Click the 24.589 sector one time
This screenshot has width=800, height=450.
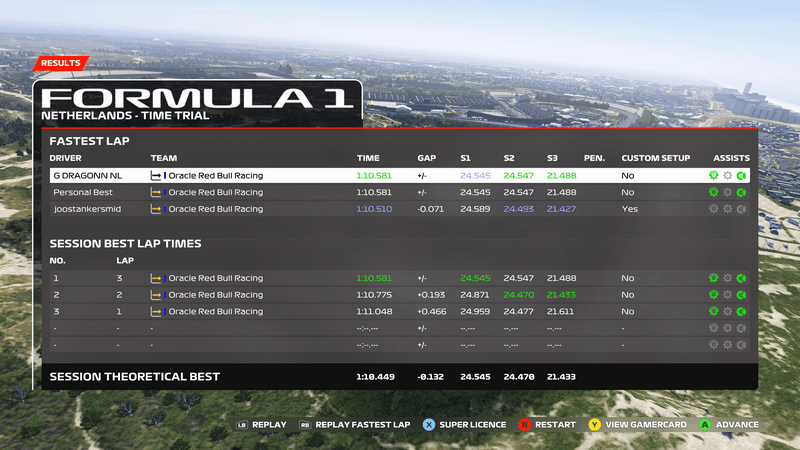(x=475, y=209)
